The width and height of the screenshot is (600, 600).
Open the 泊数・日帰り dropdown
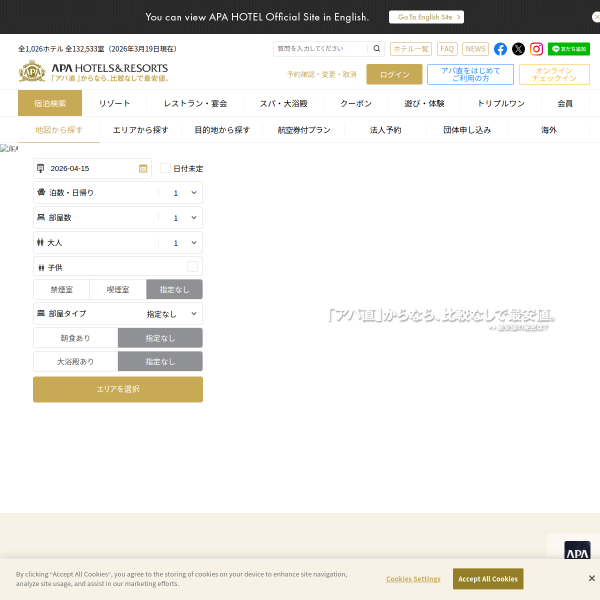coord(118,192)
